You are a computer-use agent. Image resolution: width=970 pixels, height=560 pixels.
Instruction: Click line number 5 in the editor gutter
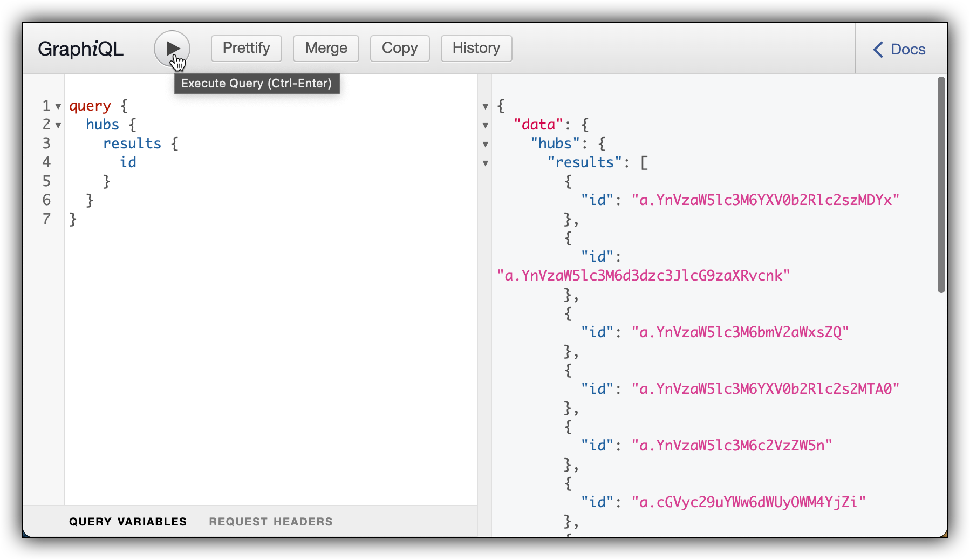click(46, 181)
